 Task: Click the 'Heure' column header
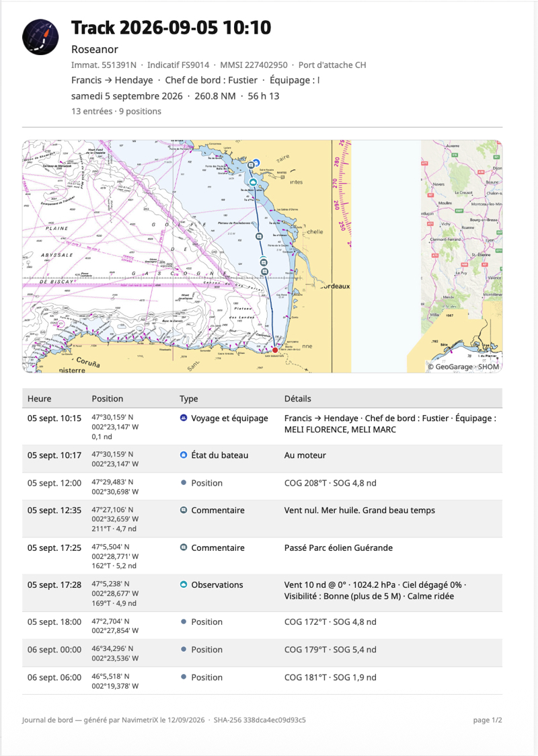(39, 399)
